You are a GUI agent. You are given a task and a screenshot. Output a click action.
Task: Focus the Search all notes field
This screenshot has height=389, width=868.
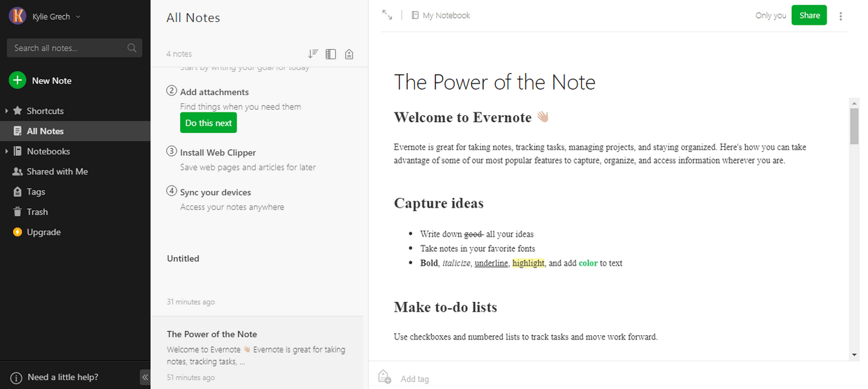coord(75,48)
